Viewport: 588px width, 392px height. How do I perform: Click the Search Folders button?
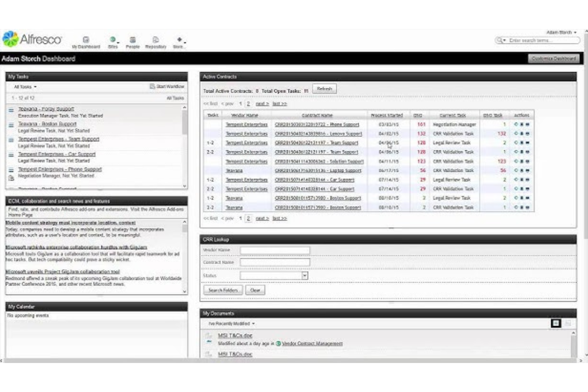point(223,290)
